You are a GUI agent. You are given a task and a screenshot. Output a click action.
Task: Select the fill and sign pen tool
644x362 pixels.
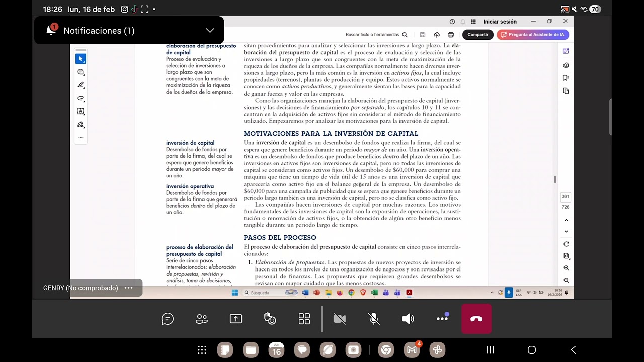tap(80, 124)
